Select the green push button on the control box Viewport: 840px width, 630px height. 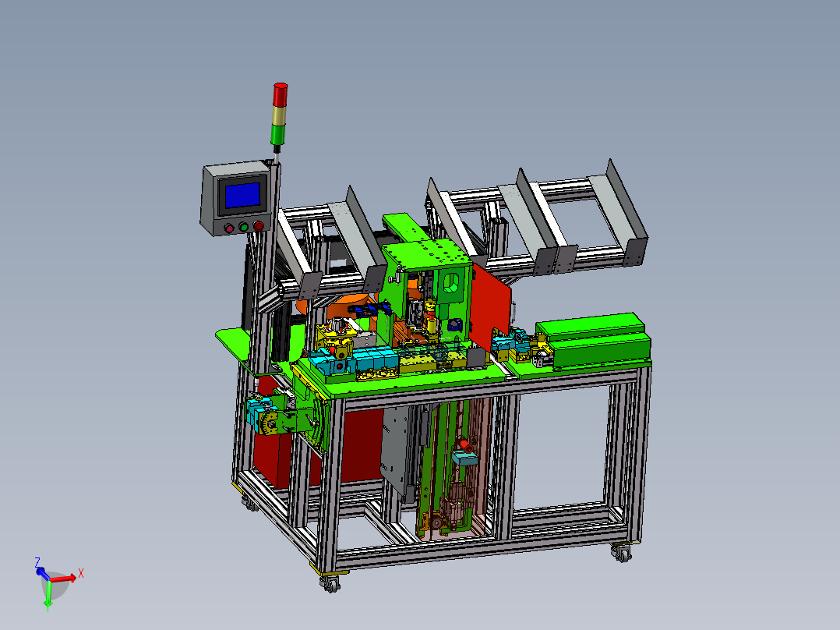point(244,227)
